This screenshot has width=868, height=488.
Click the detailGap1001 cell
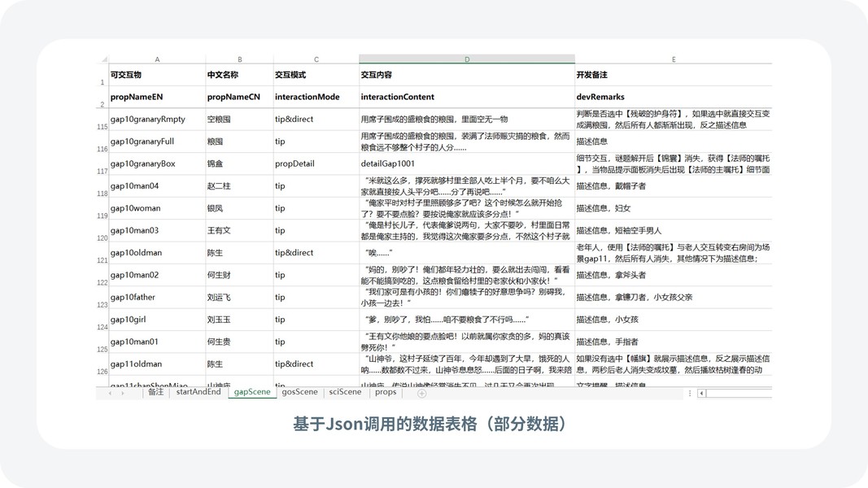pos(467,163)
